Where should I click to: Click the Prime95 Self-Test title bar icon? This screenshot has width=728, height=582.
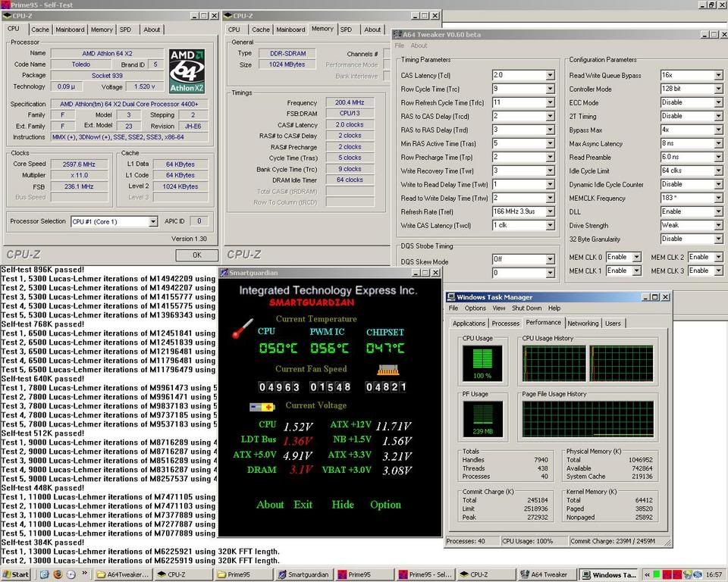(5, 5)
